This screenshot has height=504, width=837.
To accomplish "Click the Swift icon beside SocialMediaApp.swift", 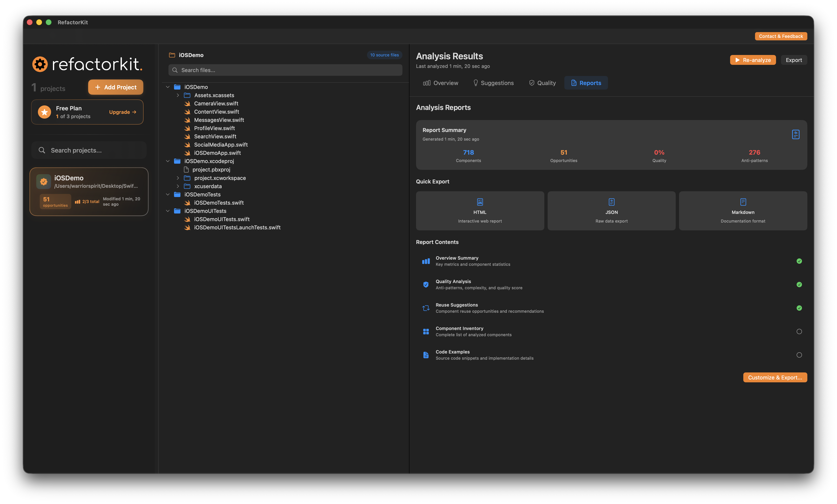I will 187,145.
